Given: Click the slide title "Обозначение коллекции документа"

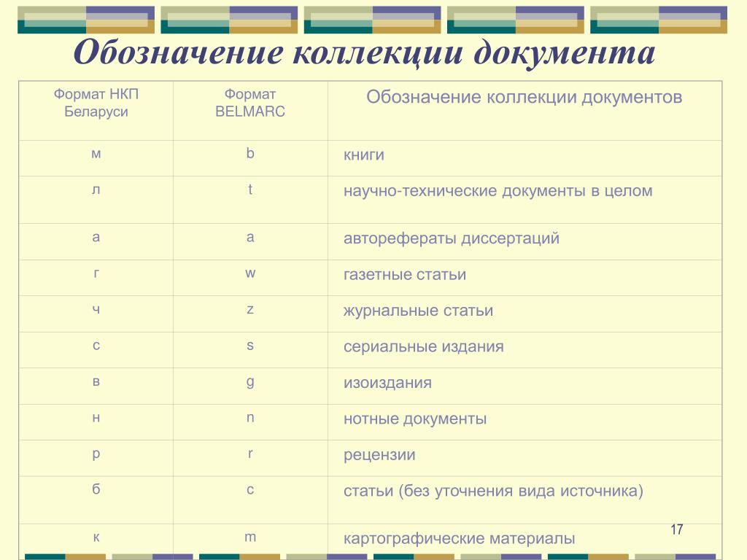Looking at the screenshot, I should pyautogui.click(x=365, y=52).
